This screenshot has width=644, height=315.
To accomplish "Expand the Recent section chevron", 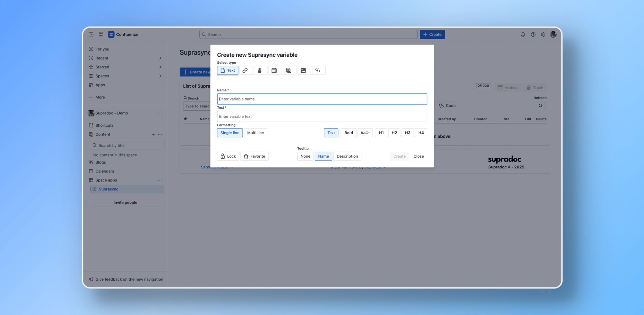I will (x=160, y=58).
